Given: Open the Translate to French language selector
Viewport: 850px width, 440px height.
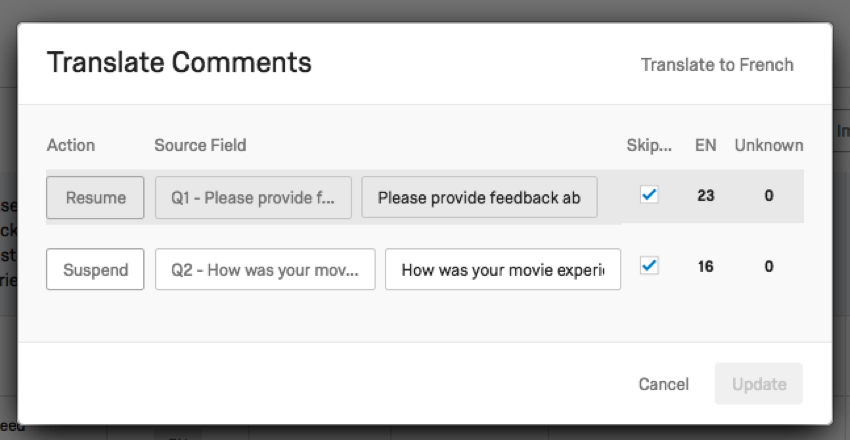Looking at the screenshot, I should (717, 65).
